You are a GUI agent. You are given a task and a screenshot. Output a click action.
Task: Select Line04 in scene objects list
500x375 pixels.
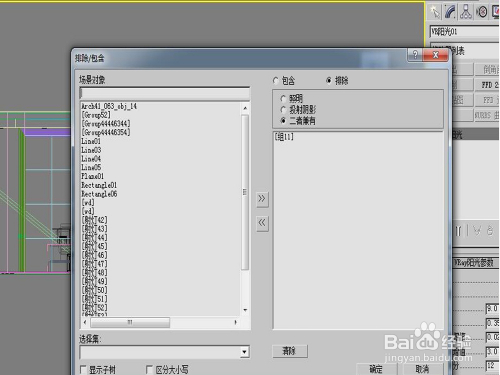pyautogui.click(x=91, y=159)
